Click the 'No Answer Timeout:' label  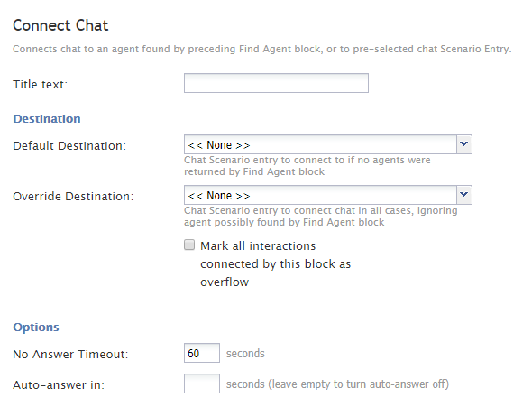point(70,355)
